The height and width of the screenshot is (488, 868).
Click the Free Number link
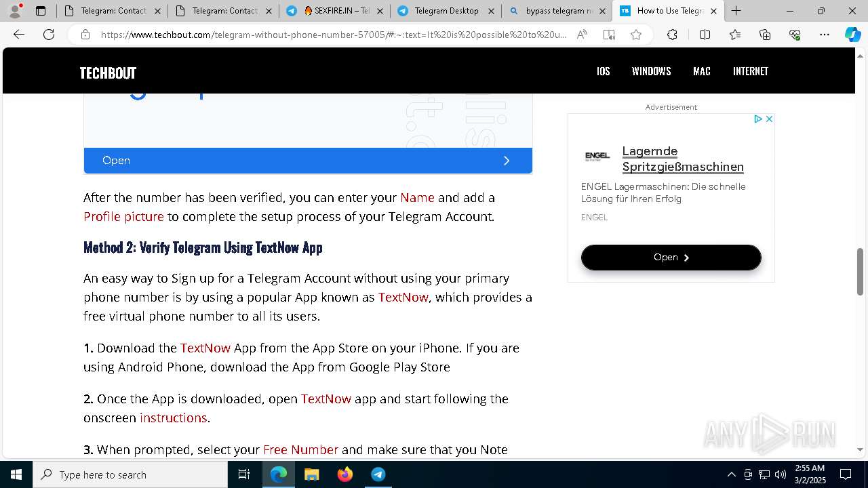pyautogui.click(x=300, y=450)
